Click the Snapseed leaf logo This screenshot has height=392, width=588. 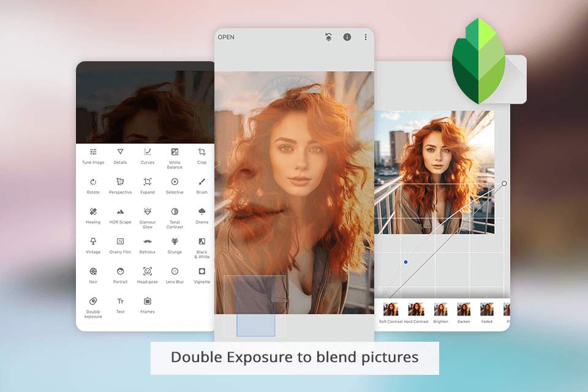478,61
